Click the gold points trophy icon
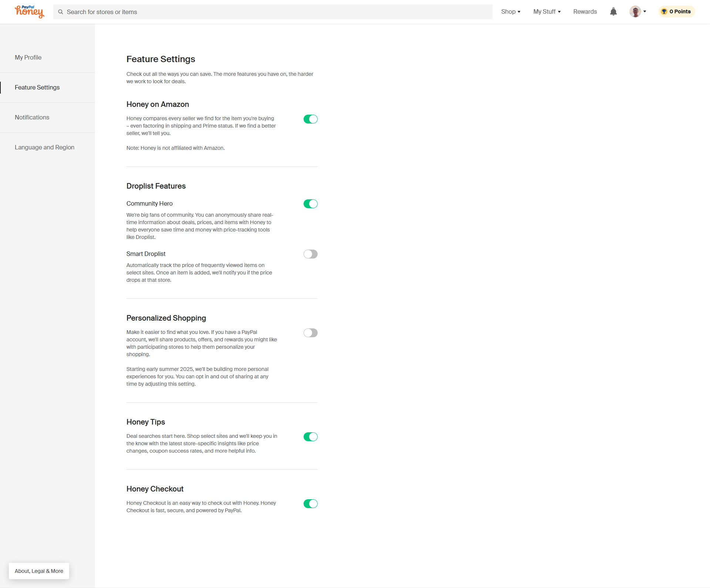 pyautogui.click(x=664, y=11)
